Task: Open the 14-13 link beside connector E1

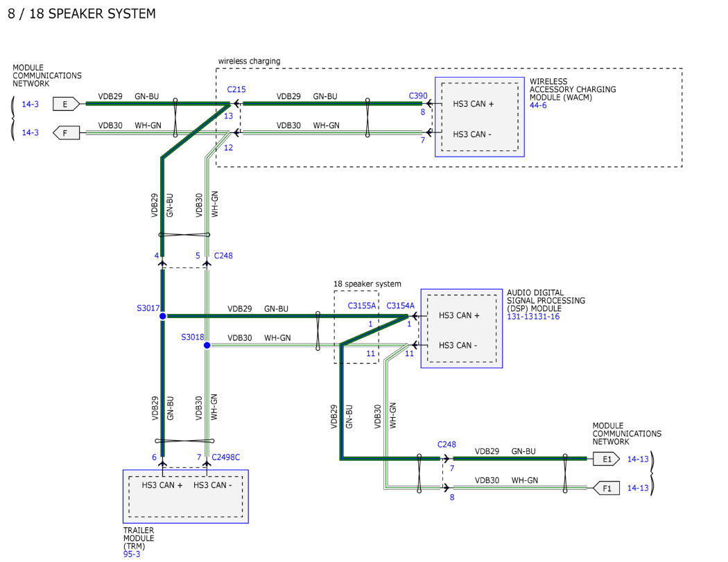Action: pyautogui.click(x=638, y=459)
